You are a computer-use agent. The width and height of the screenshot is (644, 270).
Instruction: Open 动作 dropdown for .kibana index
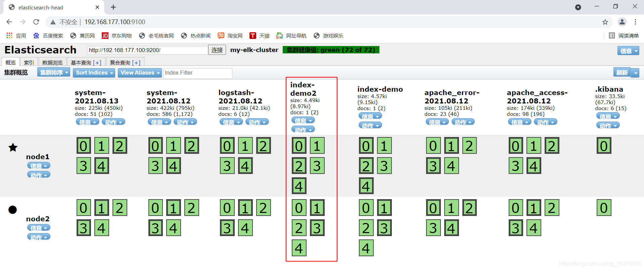(x=608, y=125)
